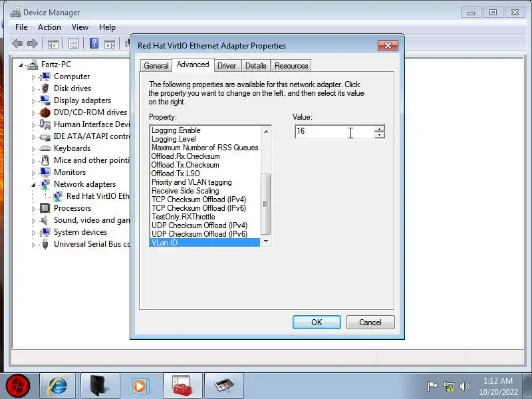
Task: Click the Action Center flag tray icon
Action: click(x=432, y=386)
